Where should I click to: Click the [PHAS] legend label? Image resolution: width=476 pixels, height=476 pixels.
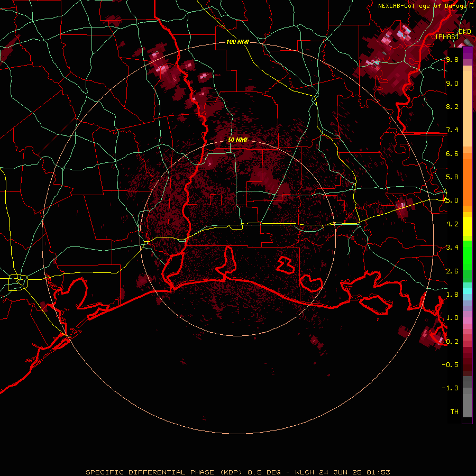coord(447,36)
